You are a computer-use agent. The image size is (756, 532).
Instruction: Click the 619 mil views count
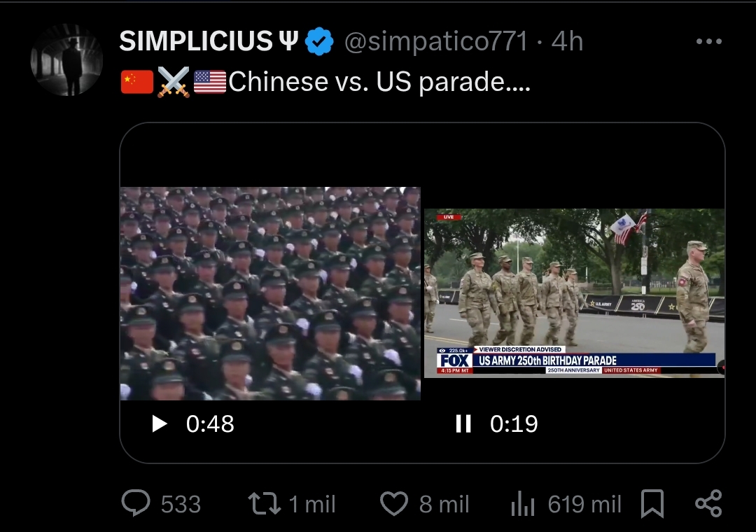[584, 504]
